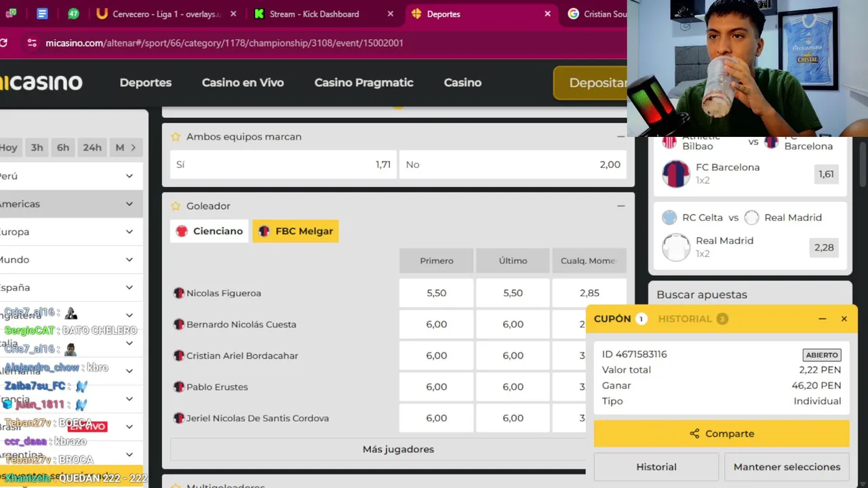868x488 pixels.
Task: Click the browser address bar URL
Action: pos(224,43)
